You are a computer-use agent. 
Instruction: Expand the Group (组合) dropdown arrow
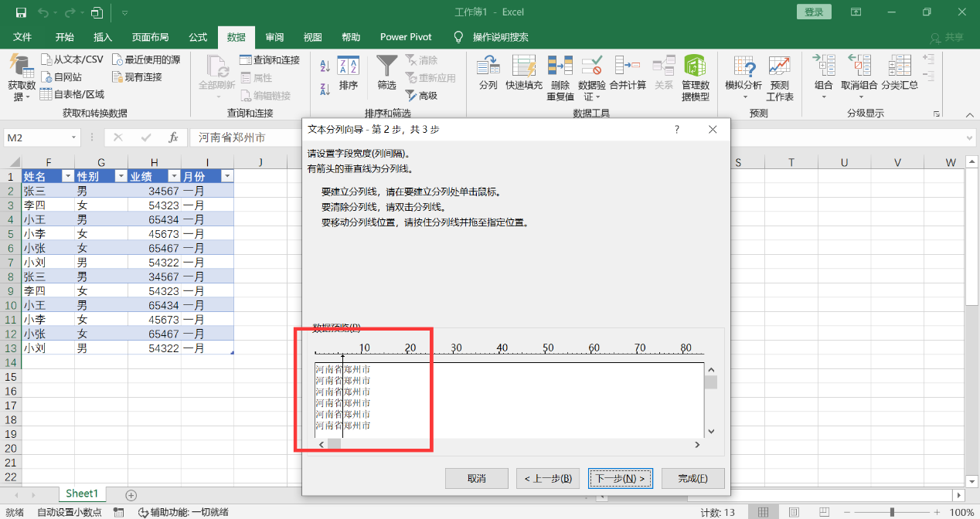(824, 97)
